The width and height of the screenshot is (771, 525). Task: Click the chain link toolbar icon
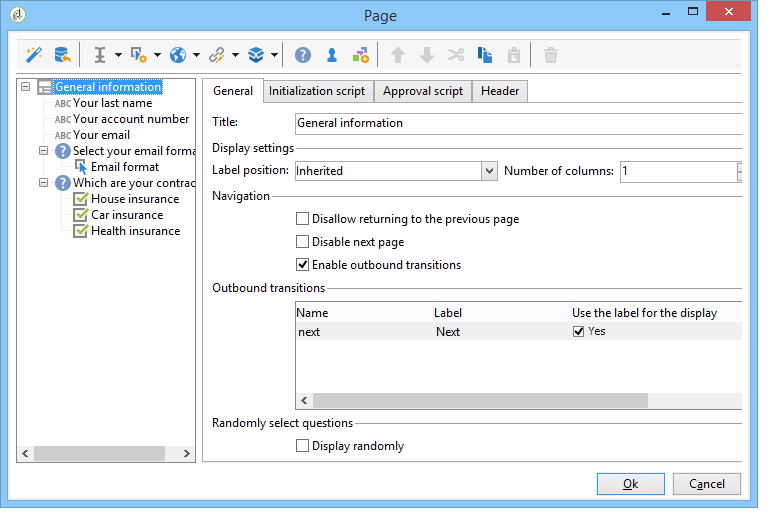point(216,55)
